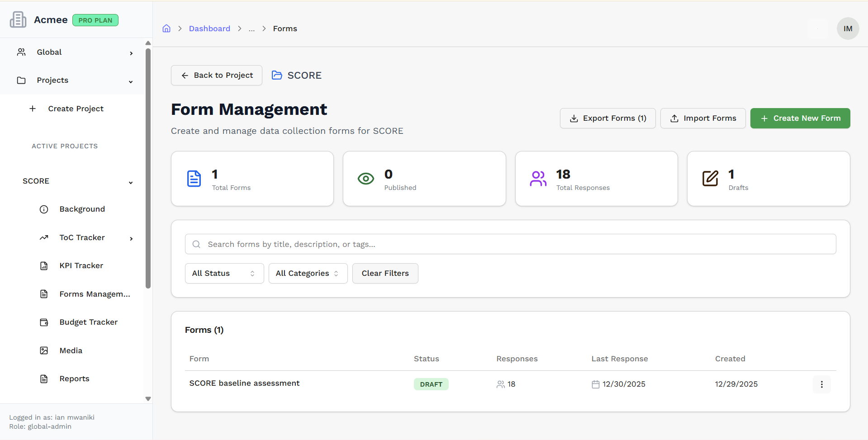Screen dimensions: 868x440
Task: Click the Forms breadcrumb text
Action: [x=285, y=28]
